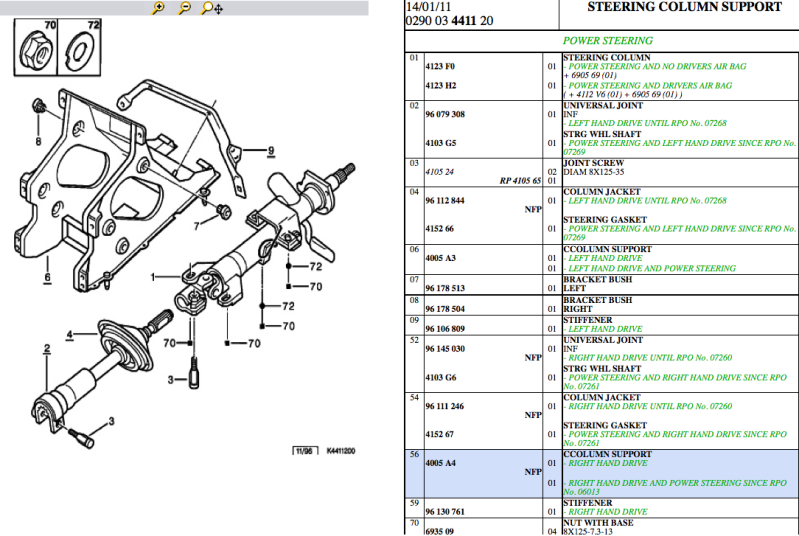Click callout number 4 in the diagram

point(70,335)
